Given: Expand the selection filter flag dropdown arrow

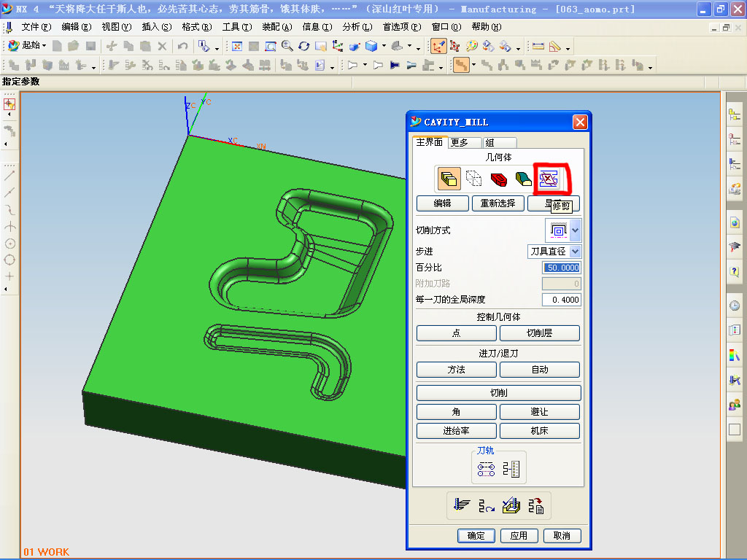Looking at the screenshot, I should point(365,65).
